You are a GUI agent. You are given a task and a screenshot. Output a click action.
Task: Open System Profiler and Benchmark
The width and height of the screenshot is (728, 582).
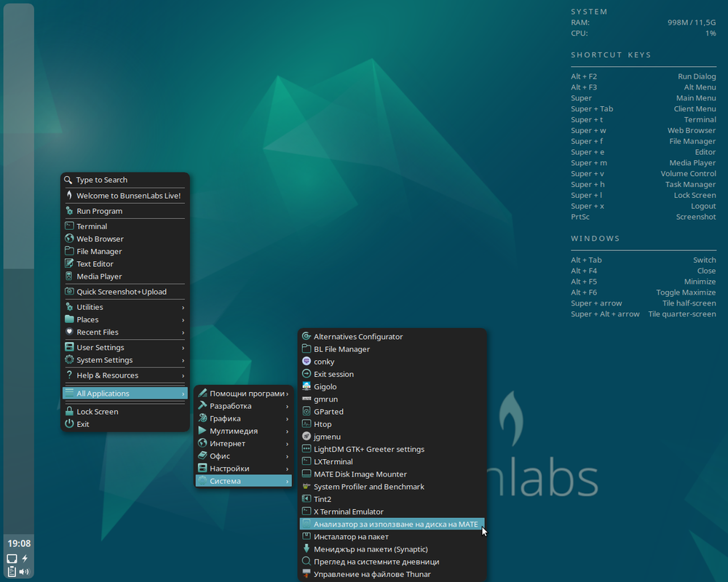[392, 487]
